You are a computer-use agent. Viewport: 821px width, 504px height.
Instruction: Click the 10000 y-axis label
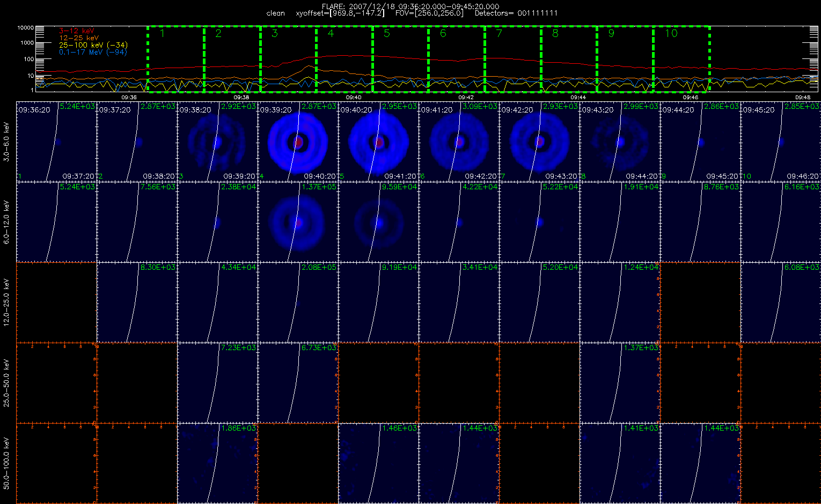click(x=25, y=27)
